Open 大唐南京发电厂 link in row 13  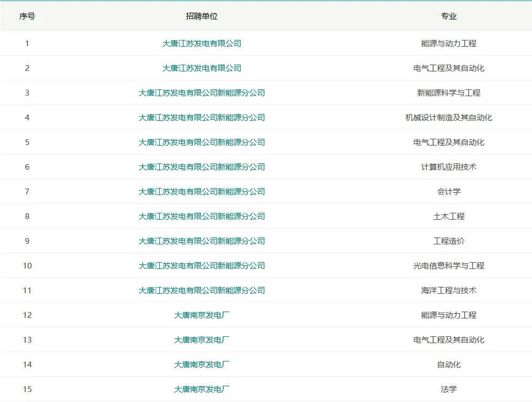(201, 340)
